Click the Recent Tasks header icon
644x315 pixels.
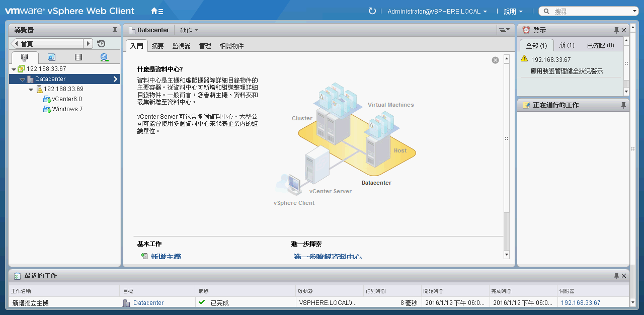click(x=18, y=276)
